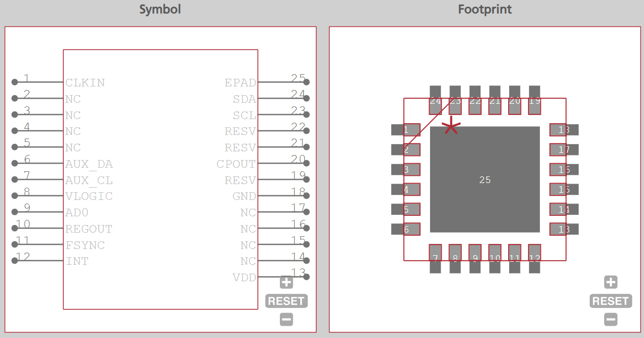Click the RESET button below the Footprint panel
This screenshot has height=338, width=644.
[x=611, y=301]
